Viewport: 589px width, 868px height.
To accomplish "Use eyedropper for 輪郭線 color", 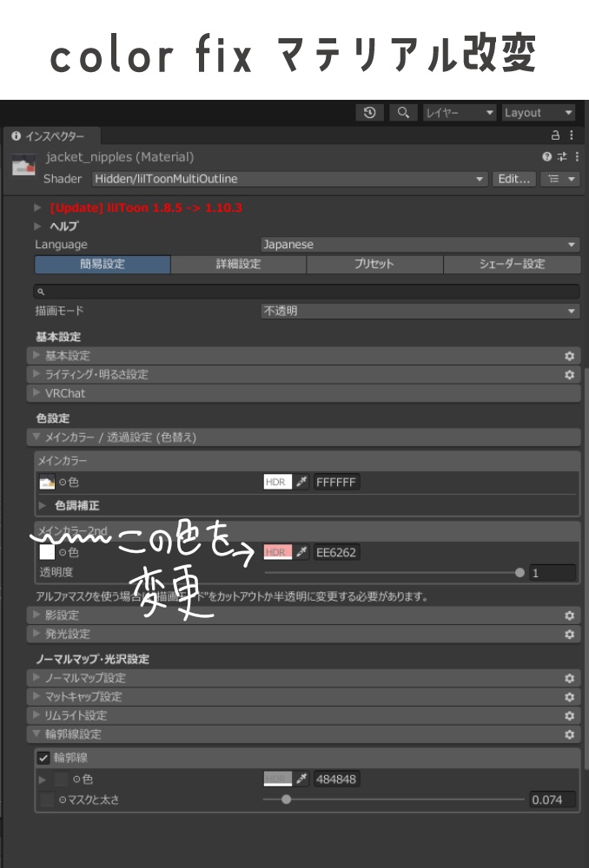I will tap(301, 779).
